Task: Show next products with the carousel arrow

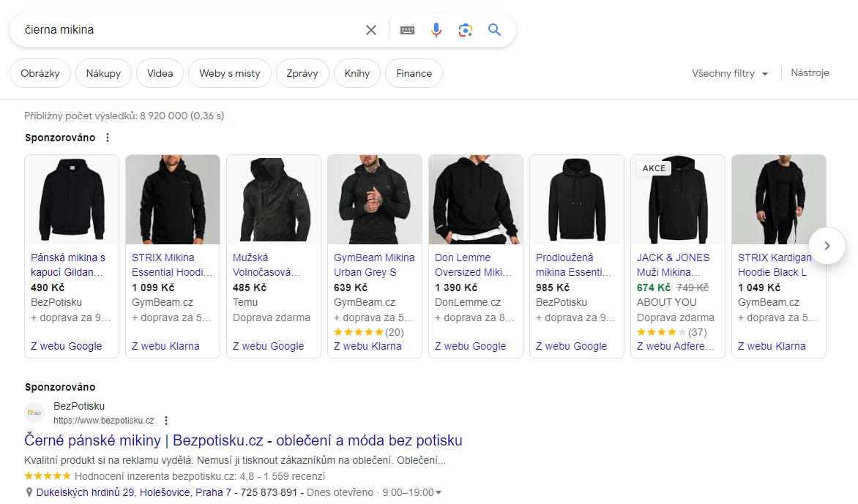Action: pyautogui.click(x=827, y=246)
